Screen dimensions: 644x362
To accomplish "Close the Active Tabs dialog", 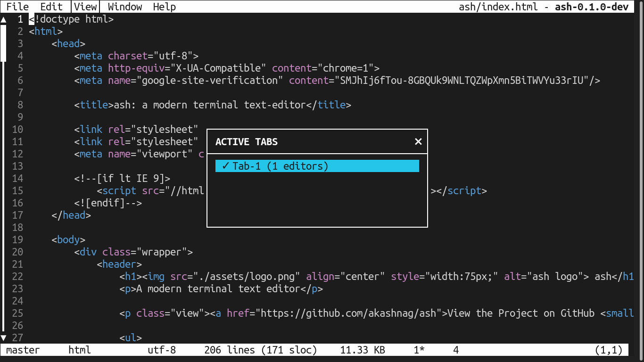I will [418, 141].
